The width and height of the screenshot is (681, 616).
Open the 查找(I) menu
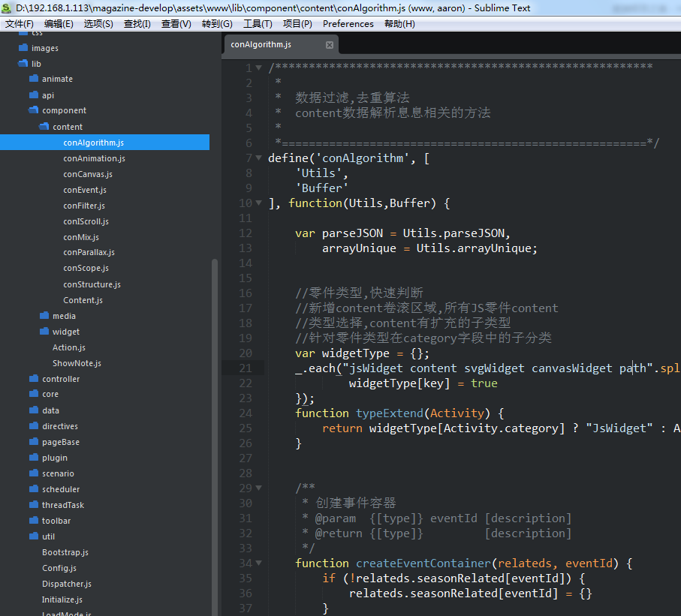137,24
